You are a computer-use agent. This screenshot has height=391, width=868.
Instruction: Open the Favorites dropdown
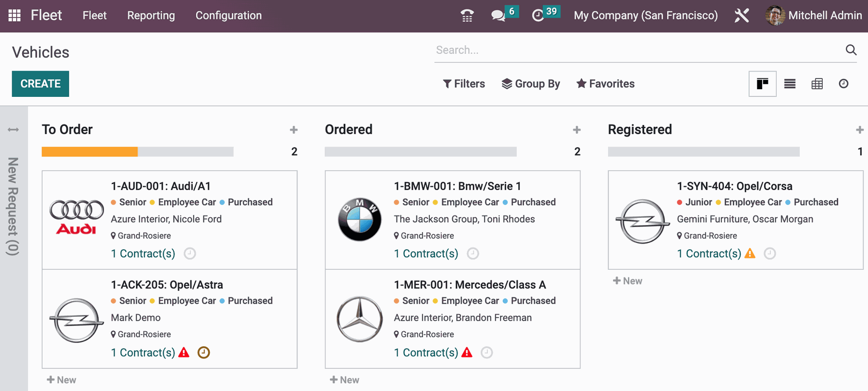tap(605, 84)
